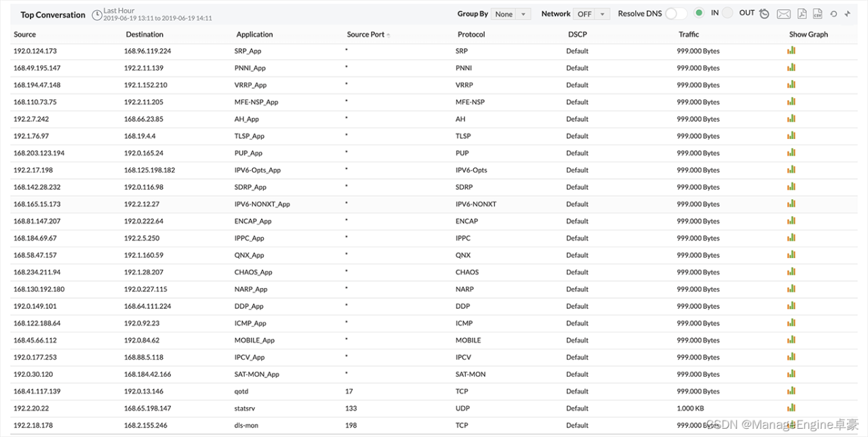Select the IN traffic radio button
The image size is (868, 437).
click(699, 13)
